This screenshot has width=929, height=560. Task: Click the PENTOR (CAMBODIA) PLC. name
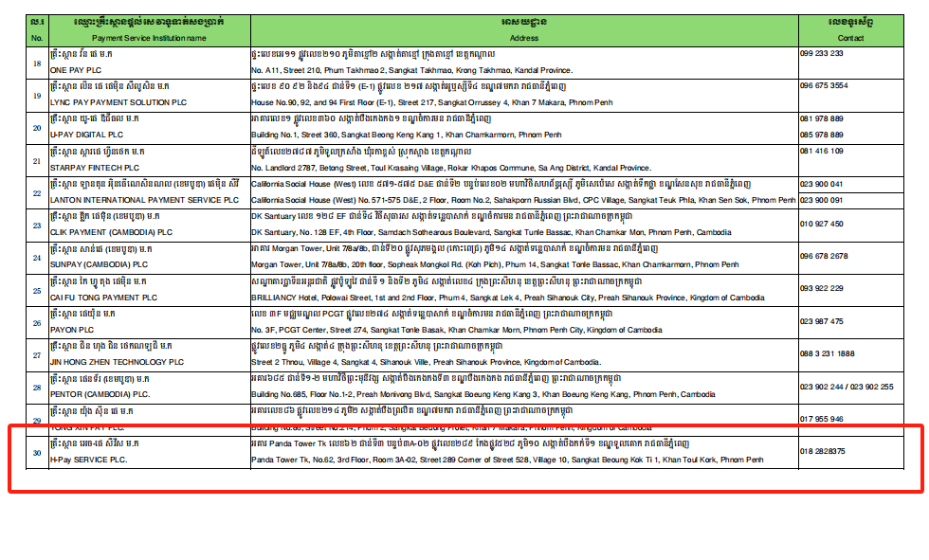[x=100, y=394]
